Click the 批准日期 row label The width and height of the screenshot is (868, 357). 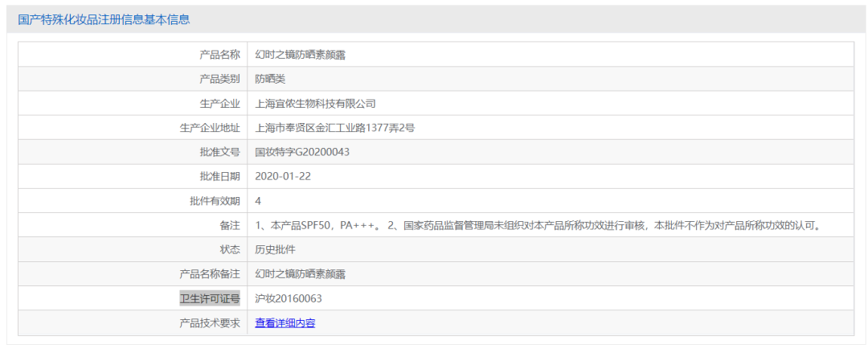pos(219,176)
